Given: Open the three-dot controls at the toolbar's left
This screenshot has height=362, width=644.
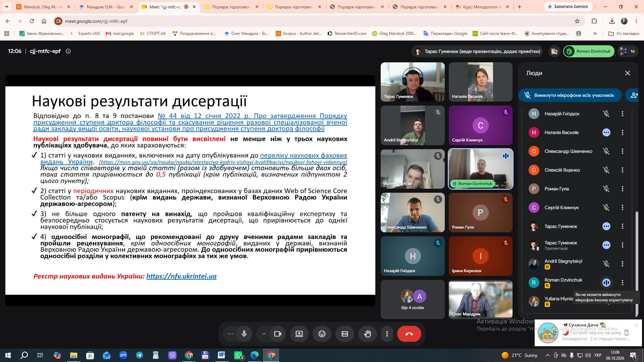Looking at the screenshot, I should (x=230, y=334).
